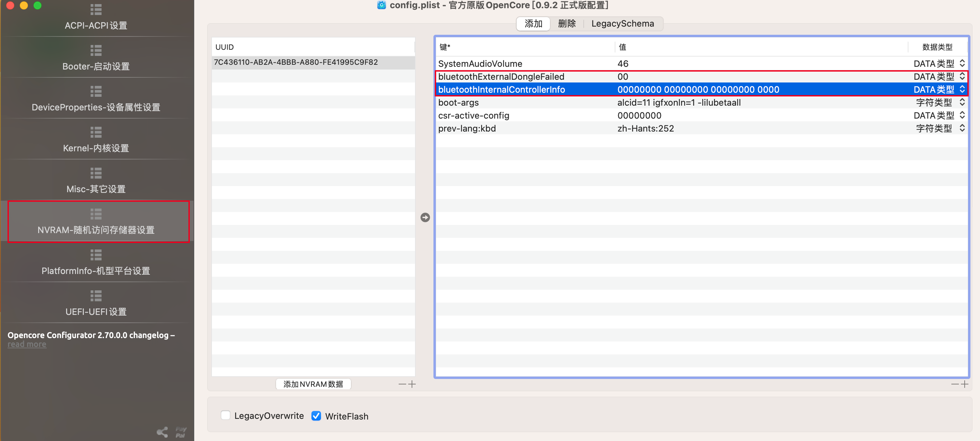Click the PayPal donation icon
The width and height of the screenshot is (980, 441).
181,431
